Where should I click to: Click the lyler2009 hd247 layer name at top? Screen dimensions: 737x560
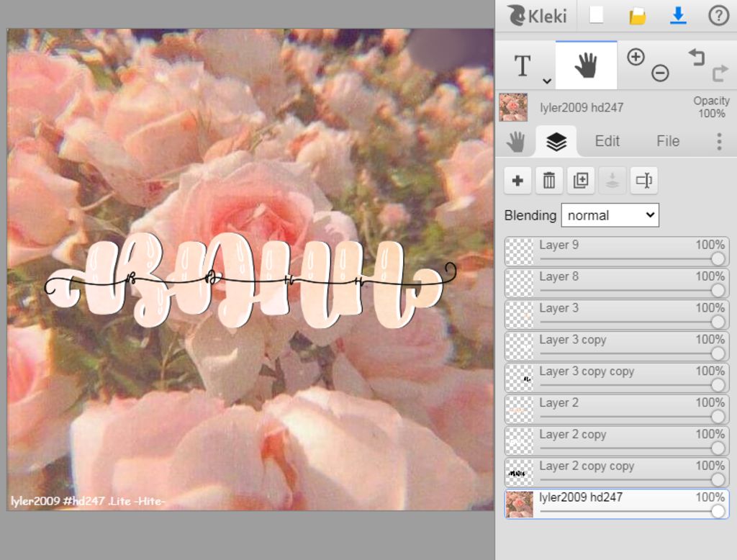[x=582, y=108]
